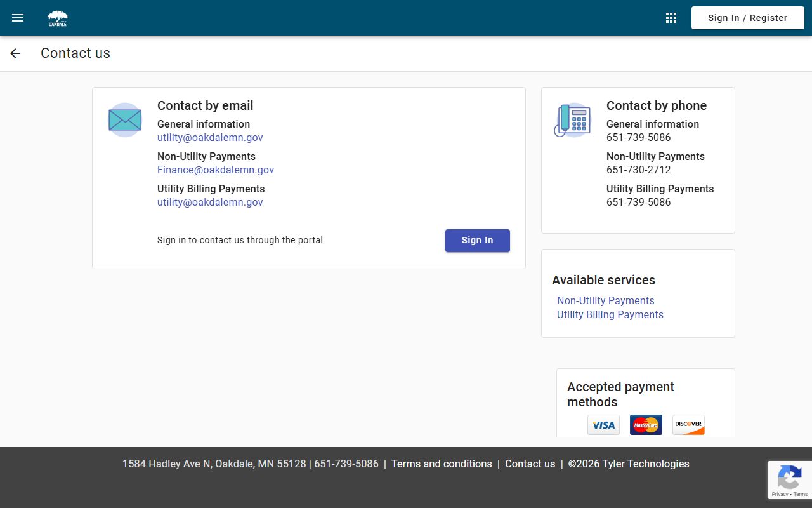Click the Visa card logo
This screenshot has height=508, width=812.
(x=603, y=425)
